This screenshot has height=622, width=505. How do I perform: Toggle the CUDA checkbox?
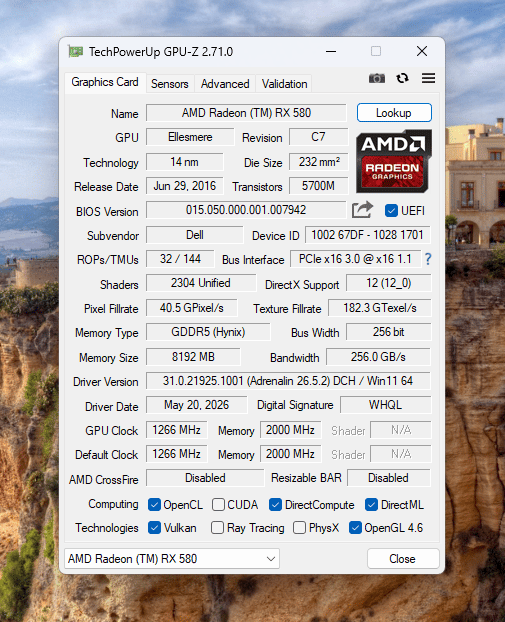(218, 505)
